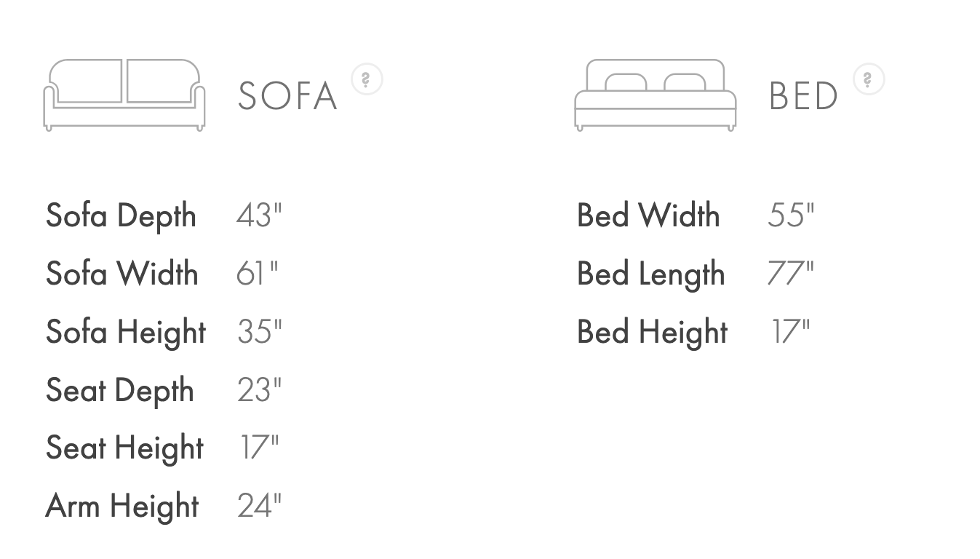980x559 pixels.
Task: Select the SOFA heading text
Action: coord(288,96)
